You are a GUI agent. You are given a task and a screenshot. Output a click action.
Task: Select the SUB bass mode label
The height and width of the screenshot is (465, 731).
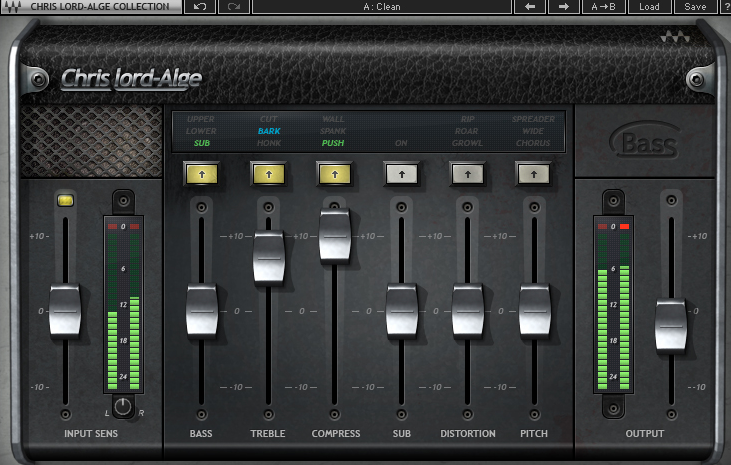[x=201, y=143]
